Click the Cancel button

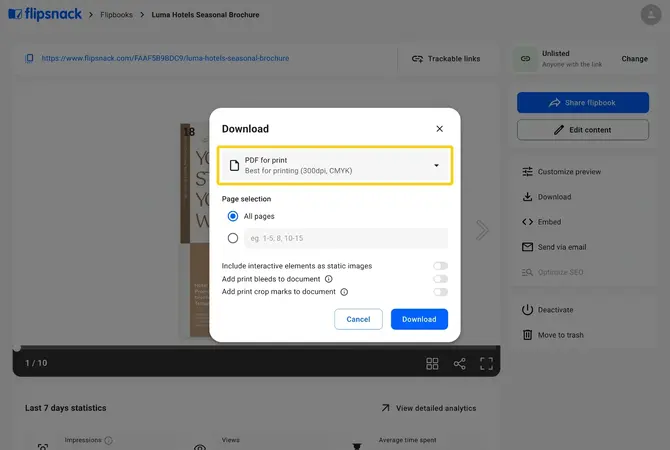click(x=358, y=319)
